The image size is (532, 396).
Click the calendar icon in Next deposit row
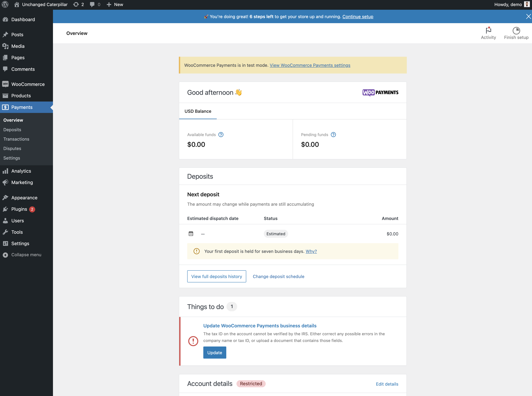(x=191, y=234)
